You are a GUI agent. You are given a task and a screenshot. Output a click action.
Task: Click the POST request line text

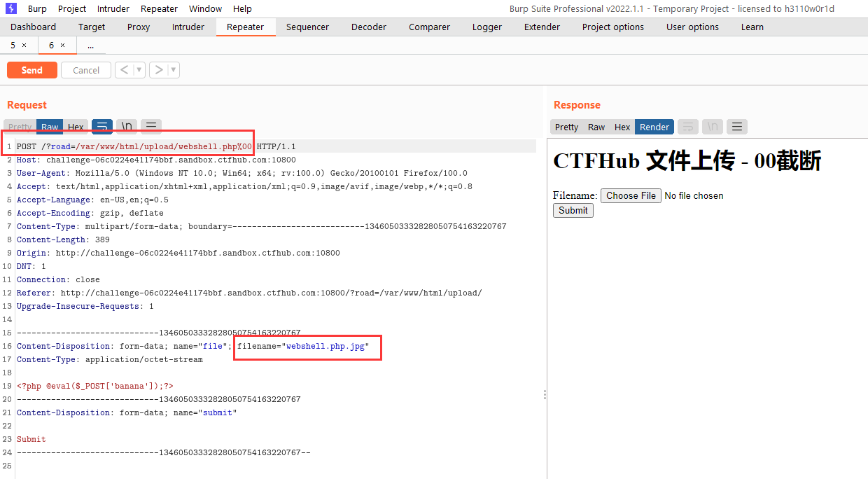pyautogui.click(x=156, y=146)
